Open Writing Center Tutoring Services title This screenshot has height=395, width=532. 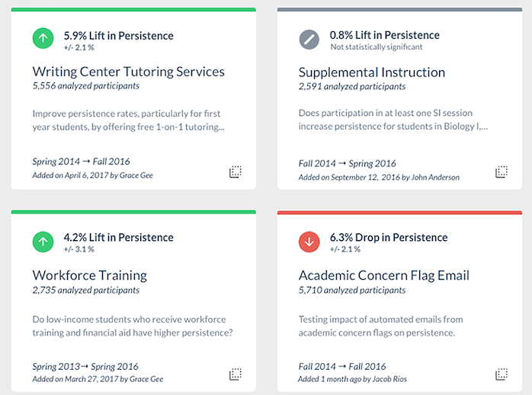click(128, 72)
